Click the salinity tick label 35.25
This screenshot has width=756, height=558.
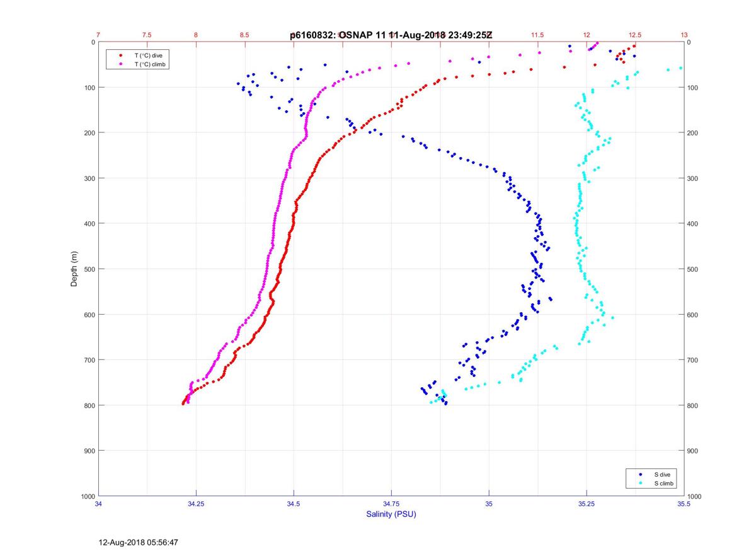pyautogui.click(x=587, y=504)
